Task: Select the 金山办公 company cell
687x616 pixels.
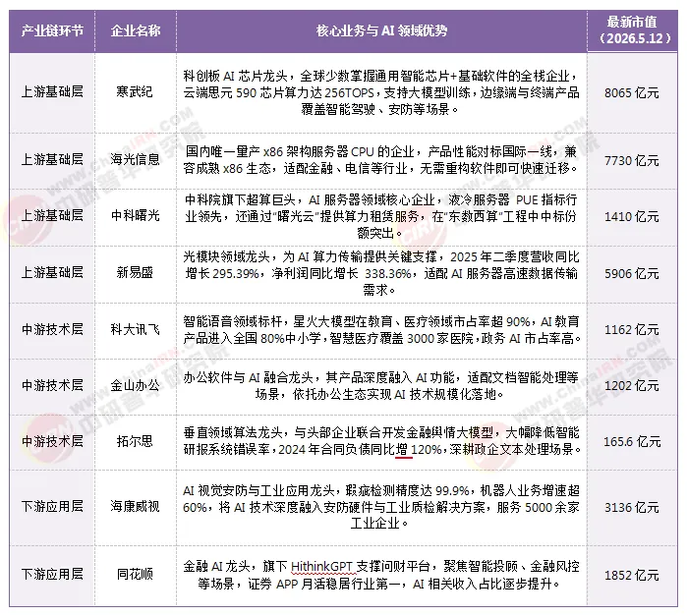Action: click(x=135, y=385)
